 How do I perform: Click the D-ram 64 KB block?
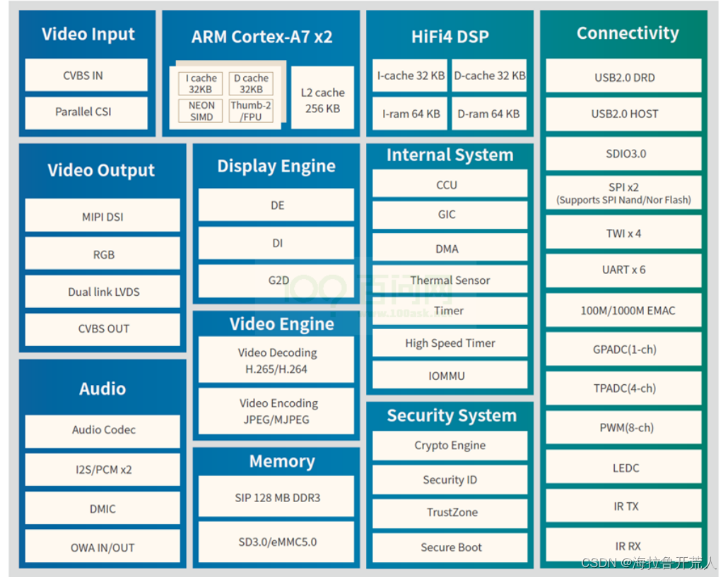[489, 114]
